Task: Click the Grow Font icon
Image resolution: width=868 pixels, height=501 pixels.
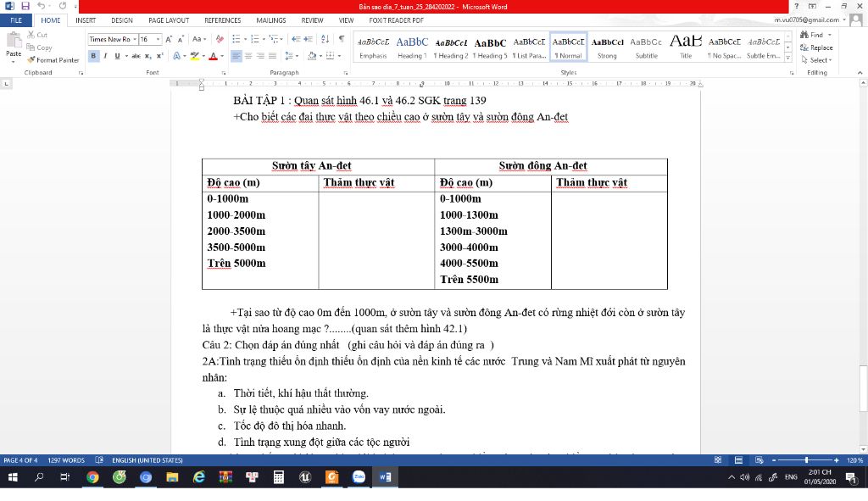Action: pyautogui.click(x=169, y=39)
